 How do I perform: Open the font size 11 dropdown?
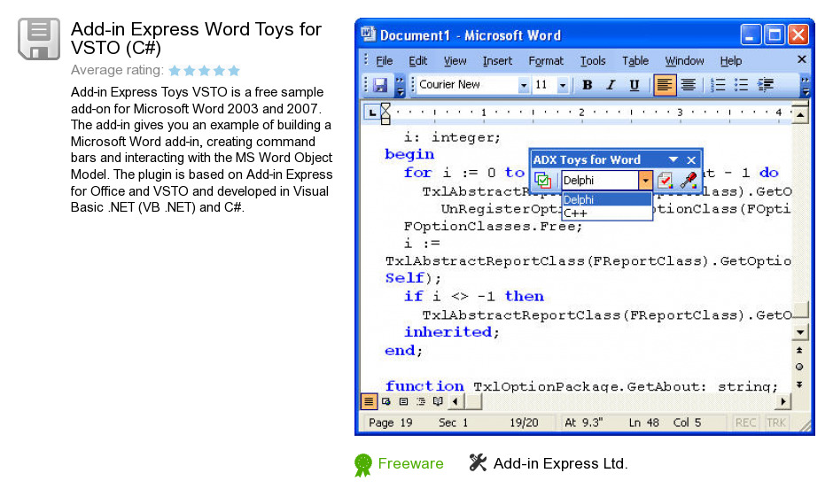563,86
